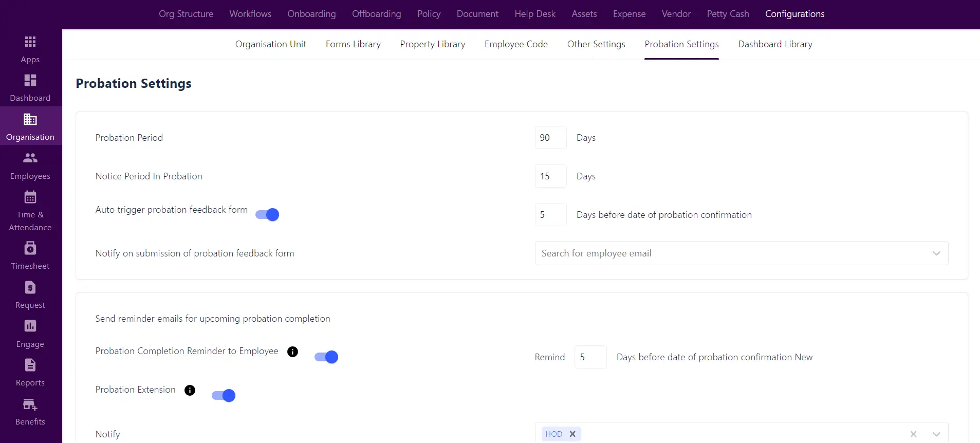Expand the Notify recipients dropdown arrow
Screen dimensions: 980x443
pyautogui.click(x=936, y=434)
